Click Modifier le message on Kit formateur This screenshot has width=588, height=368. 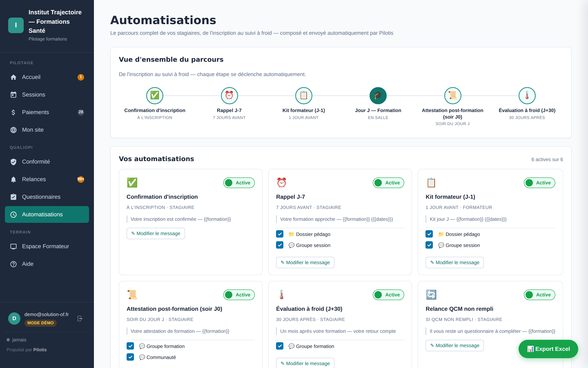[454, 262]
